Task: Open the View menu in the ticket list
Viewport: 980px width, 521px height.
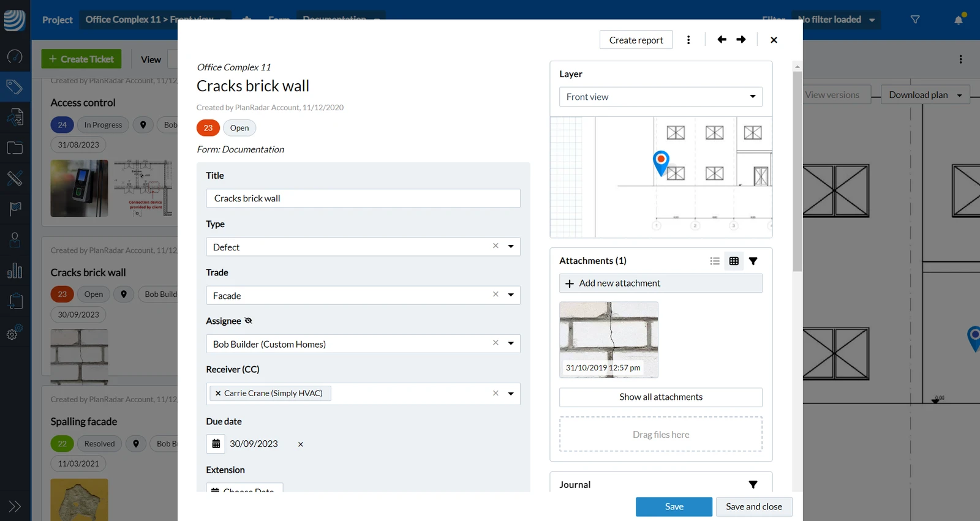Action: pos(151,59)
